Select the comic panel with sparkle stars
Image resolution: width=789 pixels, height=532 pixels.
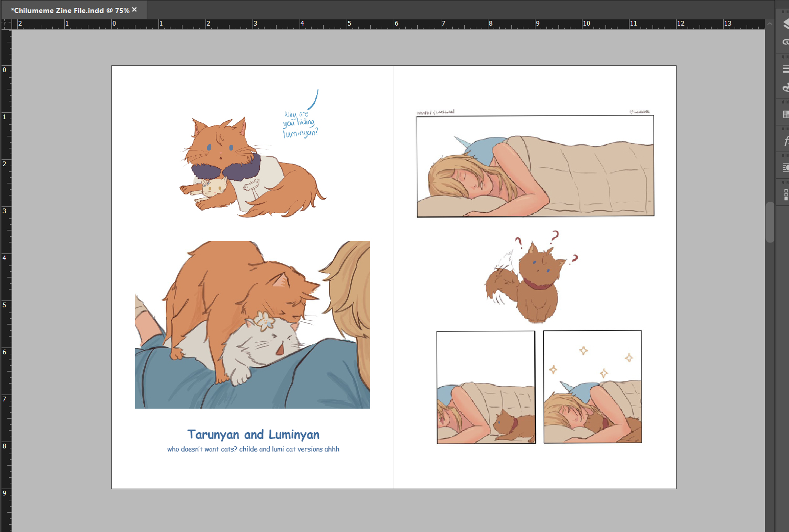pyautogui.click(x=592, y=387)
